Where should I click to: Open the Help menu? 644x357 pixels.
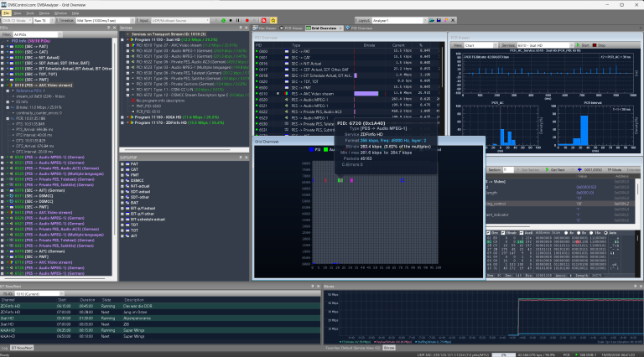75,13
